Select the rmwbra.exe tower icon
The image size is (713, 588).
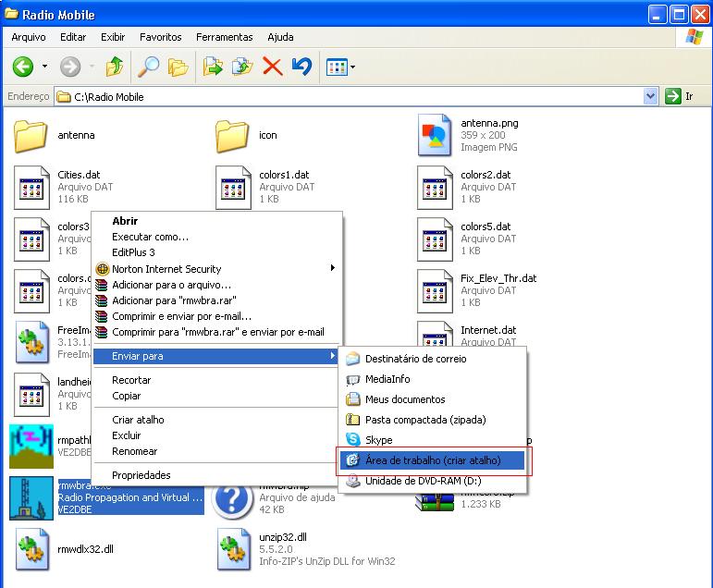(31, 498)
